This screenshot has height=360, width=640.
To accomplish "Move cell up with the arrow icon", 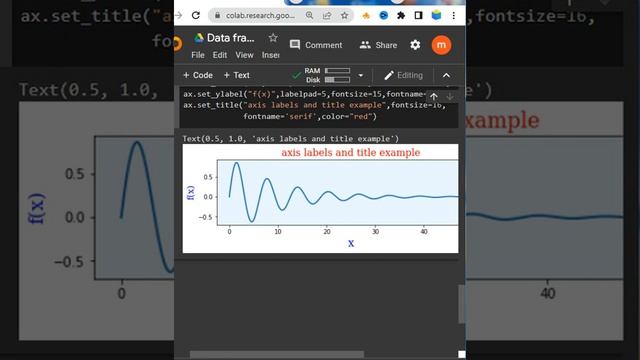I will (433, 97).
